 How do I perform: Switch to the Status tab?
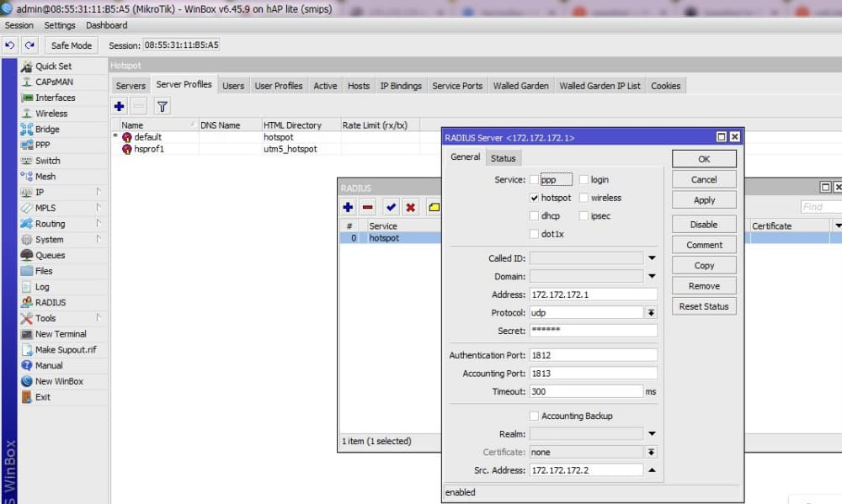tap(503, 158)
